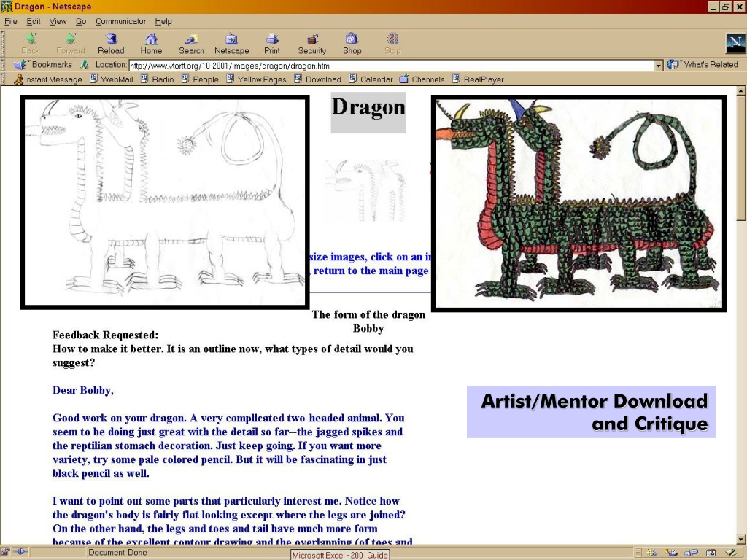Collapse the location toolbar using its handle
Viewport: 747px width, 560px height.
point(3,65)
